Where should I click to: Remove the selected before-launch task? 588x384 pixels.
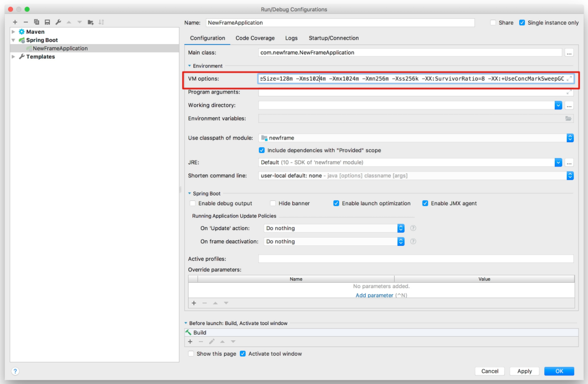point(201,342)
